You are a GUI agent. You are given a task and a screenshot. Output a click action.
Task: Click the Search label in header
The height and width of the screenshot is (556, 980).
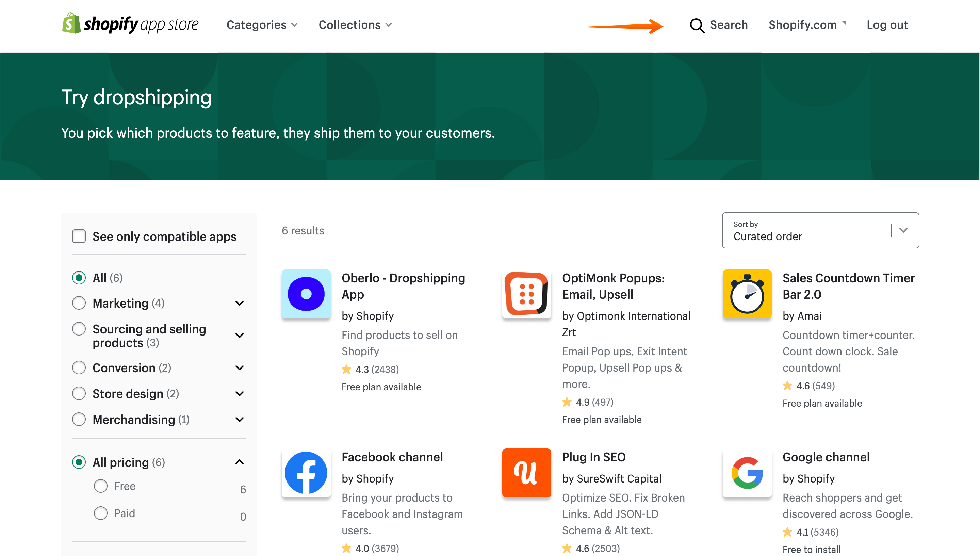(x=729, y=25)
